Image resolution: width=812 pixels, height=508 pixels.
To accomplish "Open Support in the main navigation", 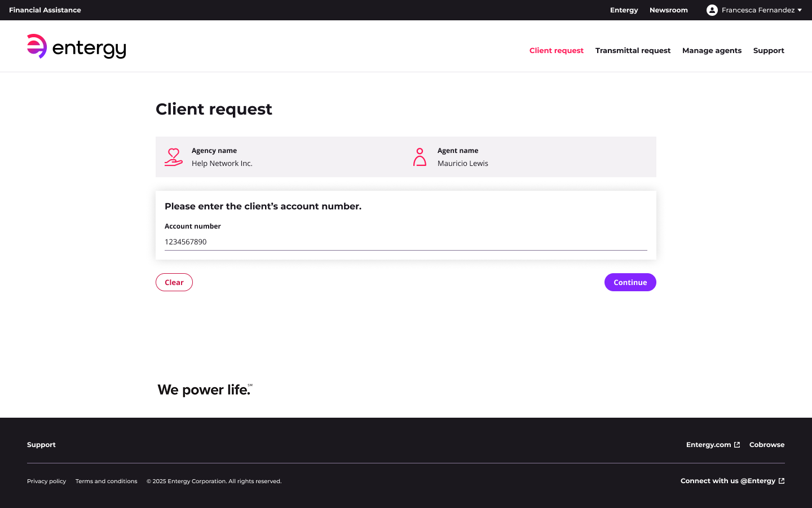I will tap(769, 50).
